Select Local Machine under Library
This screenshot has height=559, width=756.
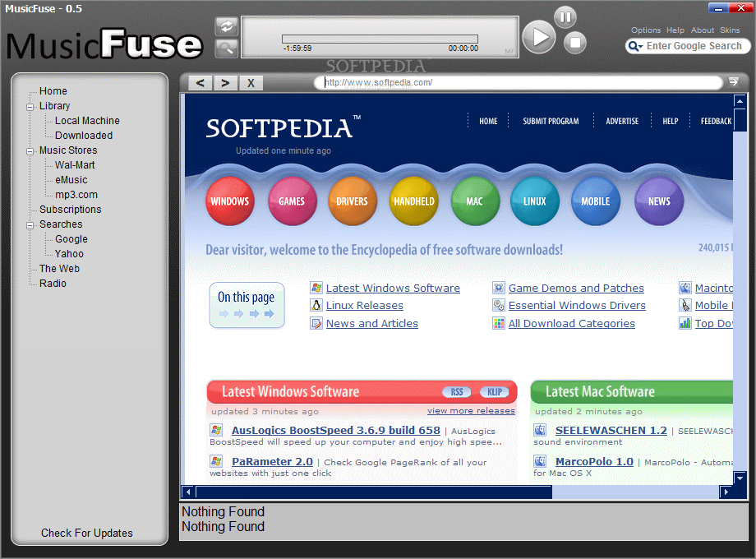tap(87, 121)
